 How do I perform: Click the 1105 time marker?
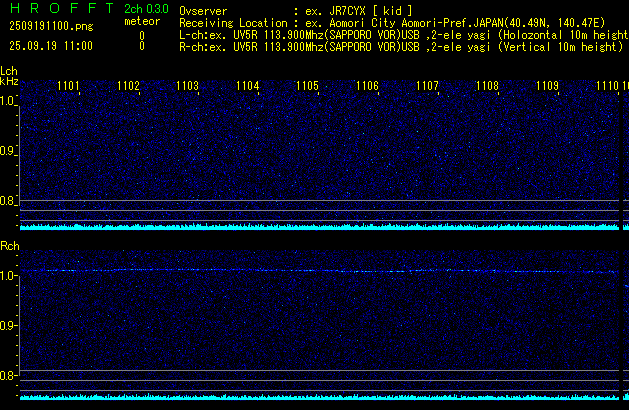[x=308, y=86]
